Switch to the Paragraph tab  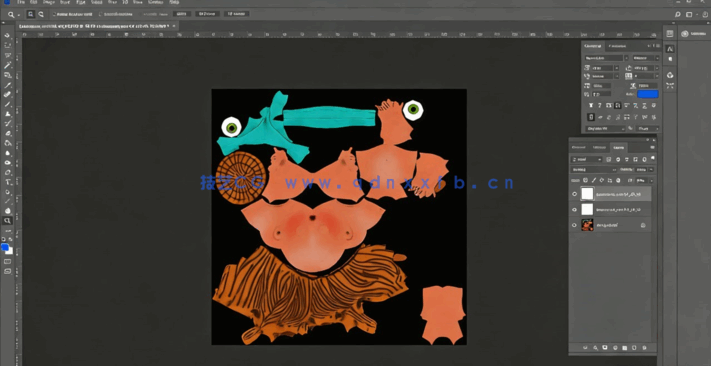[x=617, y=46]
